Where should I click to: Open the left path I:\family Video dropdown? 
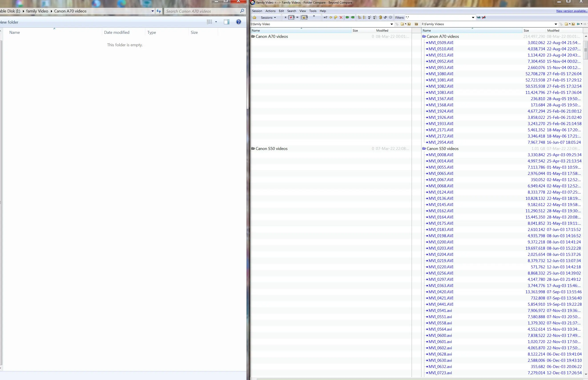[x=392, y=24]
